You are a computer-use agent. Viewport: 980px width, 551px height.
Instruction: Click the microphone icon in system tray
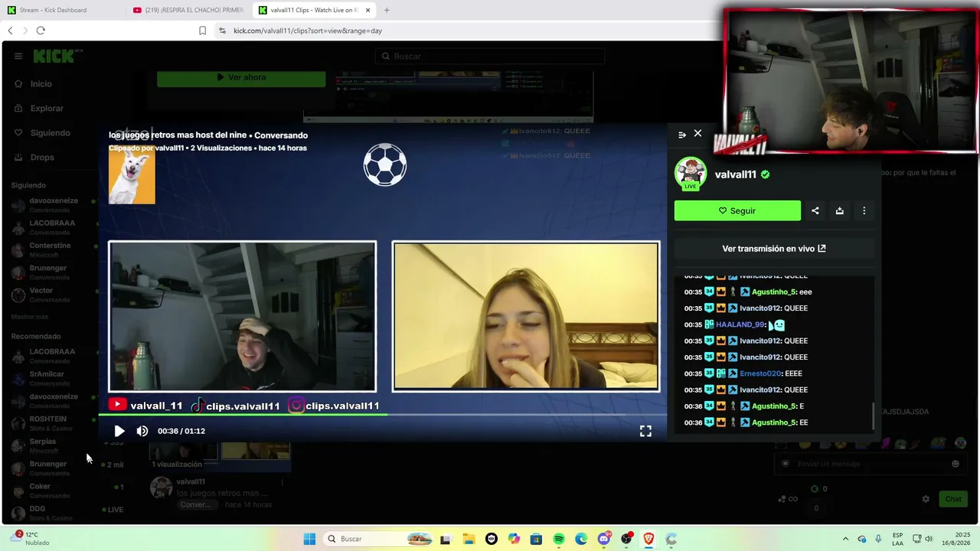point(878,539)
